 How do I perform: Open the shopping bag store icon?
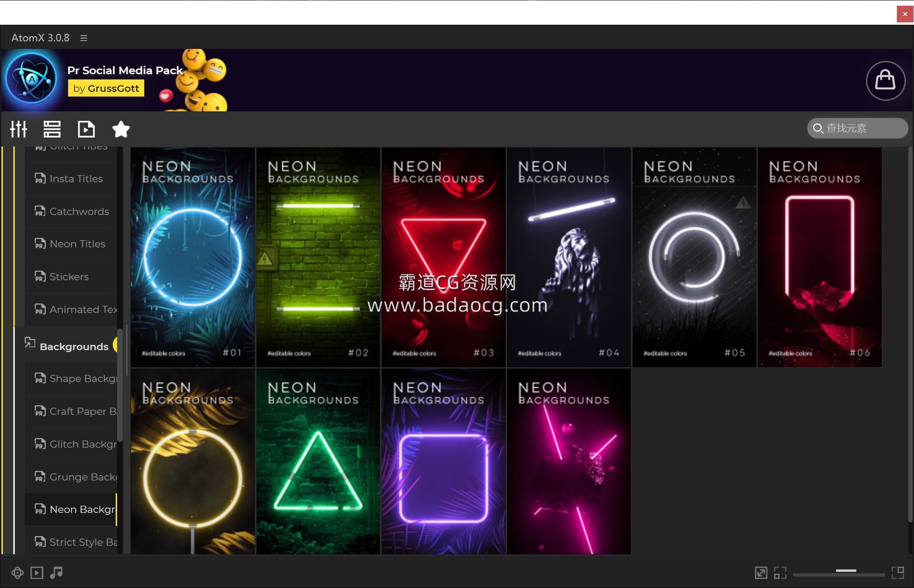point(885,80)
